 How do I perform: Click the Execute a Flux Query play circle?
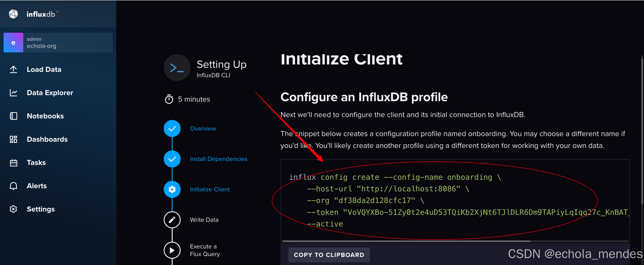172,250
